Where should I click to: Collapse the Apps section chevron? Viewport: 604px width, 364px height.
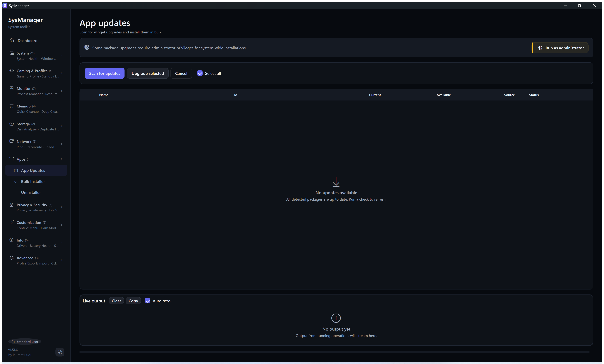click(62, 159)
